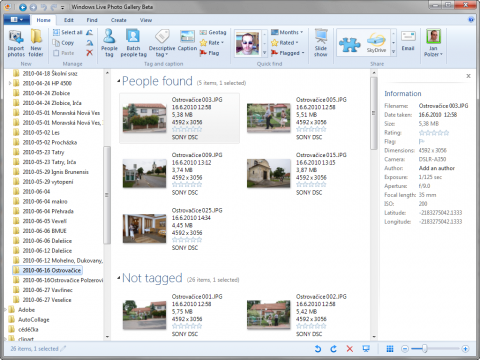Open the application menu button
This screenshot has height=360, width=480.
tap(17, 20)
